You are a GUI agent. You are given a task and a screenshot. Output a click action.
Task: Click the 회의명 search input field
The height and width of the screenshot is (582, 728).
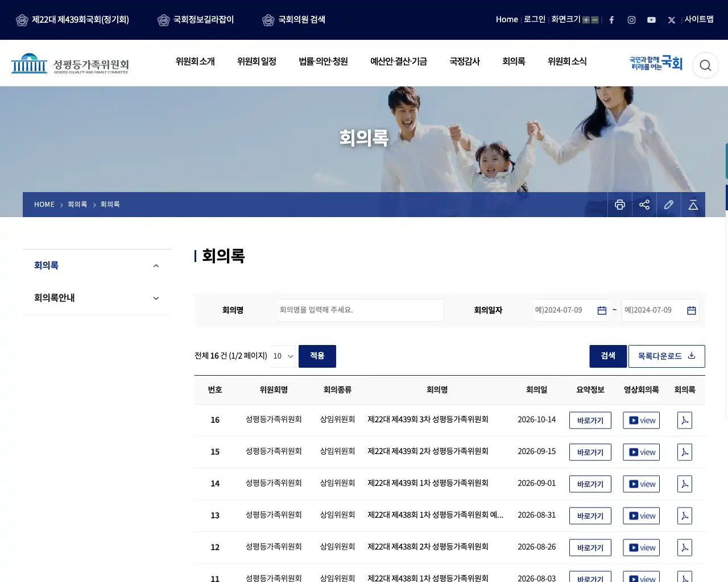(x=361, y=310)
